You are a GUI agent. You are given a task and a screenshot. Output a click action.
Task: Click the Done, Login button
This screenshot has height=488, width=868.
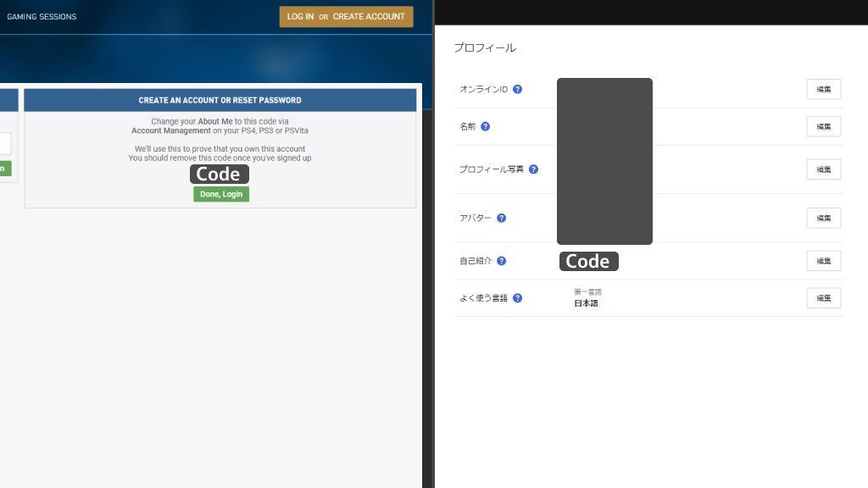[221, 194]
